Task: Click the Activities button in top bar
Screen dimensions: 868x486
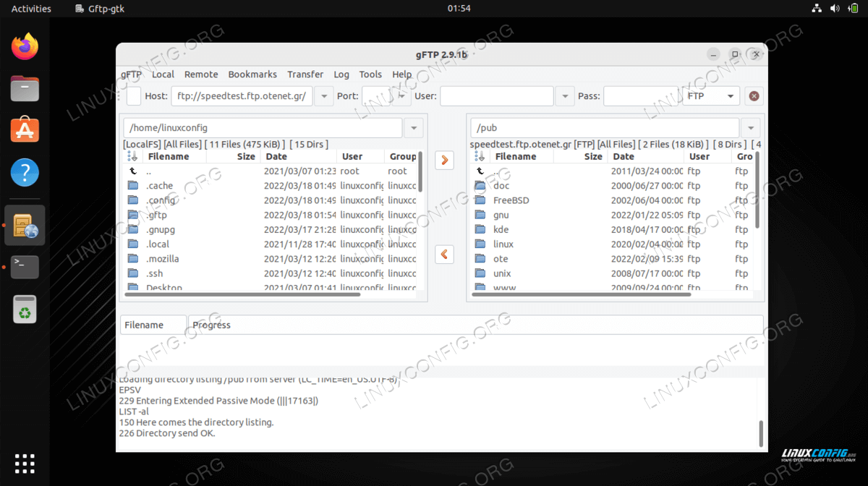Action: [x=31, y=9]
